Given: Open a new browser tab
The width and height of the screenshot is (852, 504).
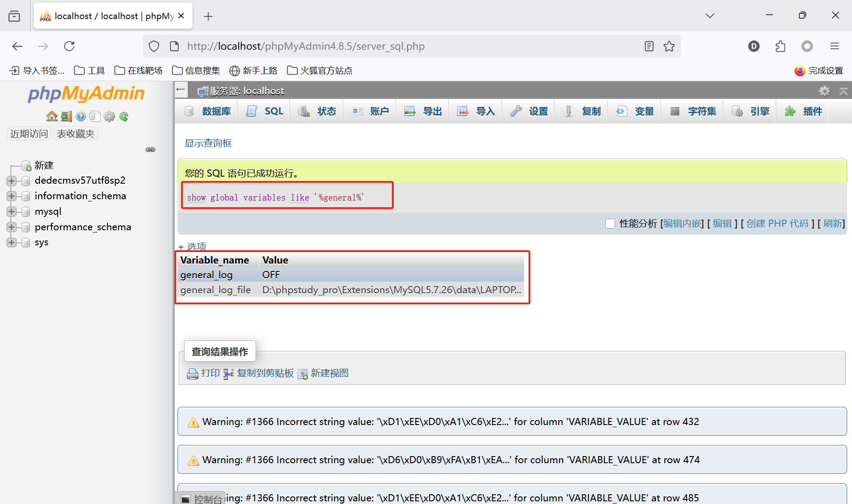Looking at the screenshot, I should [208, 16].
